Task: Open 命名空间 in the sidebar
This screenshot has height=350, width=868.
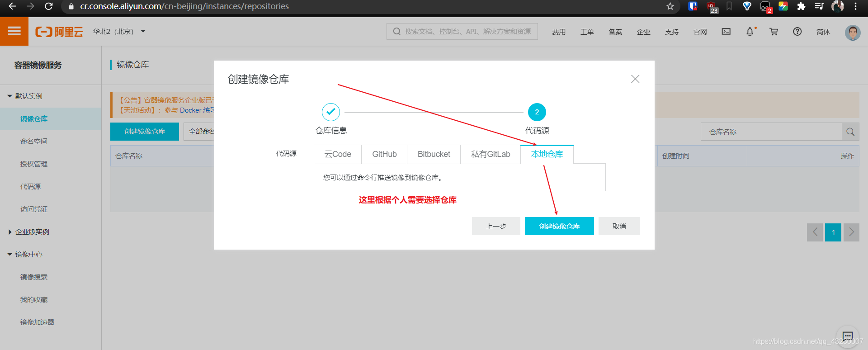Action: 34,141
